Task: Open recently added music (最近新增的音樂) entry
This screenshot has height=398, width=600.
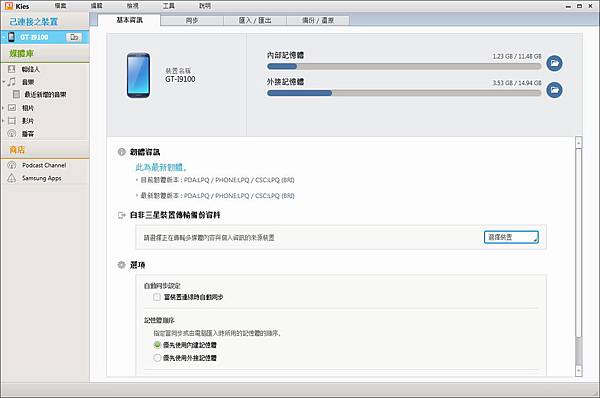Action: (x=45, y=95)
